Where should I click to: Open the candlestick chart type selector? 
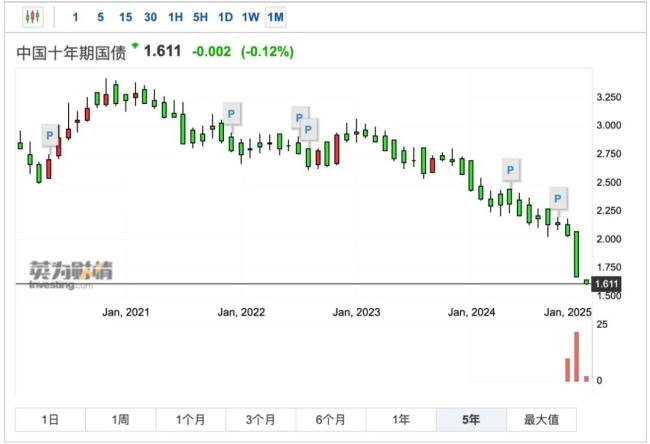coord(33,17)
